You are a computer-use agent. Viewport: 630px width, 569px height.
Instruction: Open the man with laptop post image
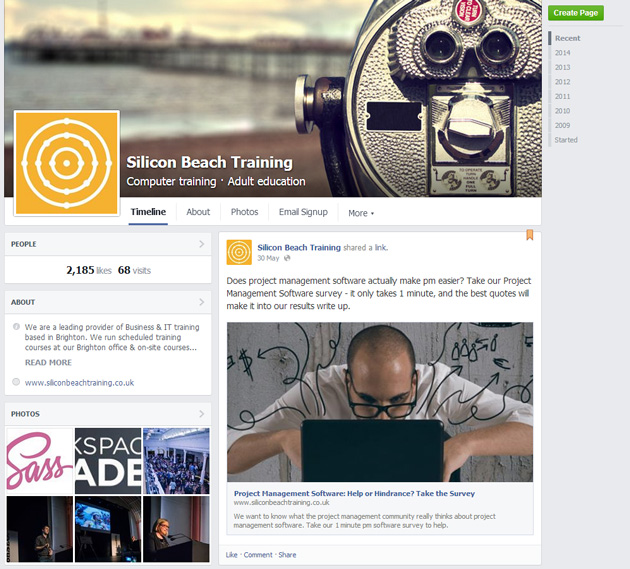(x=380, y=402)
